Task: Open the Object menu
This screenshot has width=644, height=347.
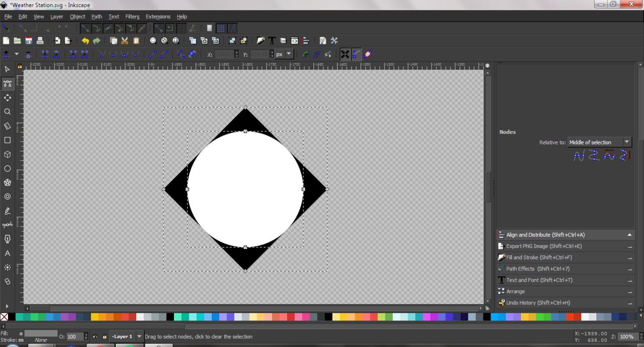Action: click(x=77, y=17)
